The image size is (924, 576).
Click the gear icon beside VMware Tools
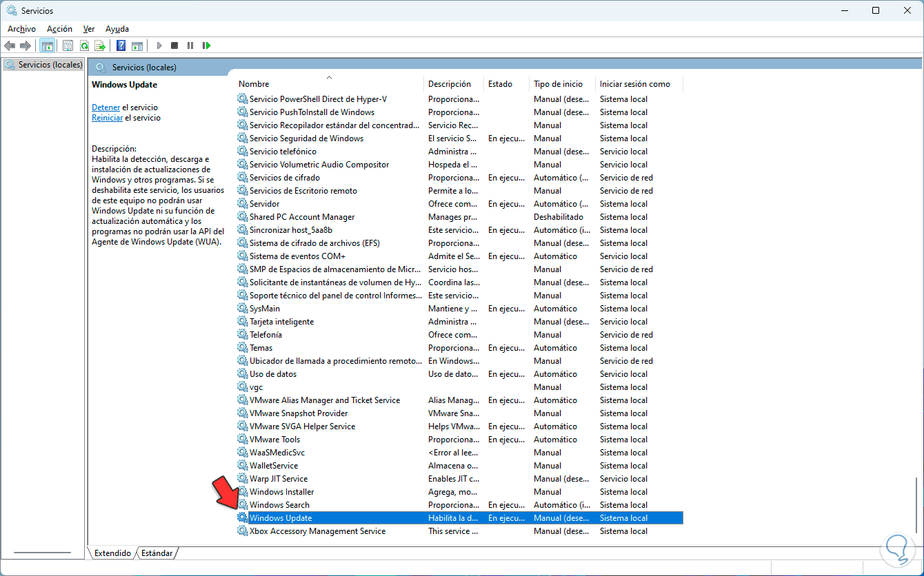click(x=242, y=440)
